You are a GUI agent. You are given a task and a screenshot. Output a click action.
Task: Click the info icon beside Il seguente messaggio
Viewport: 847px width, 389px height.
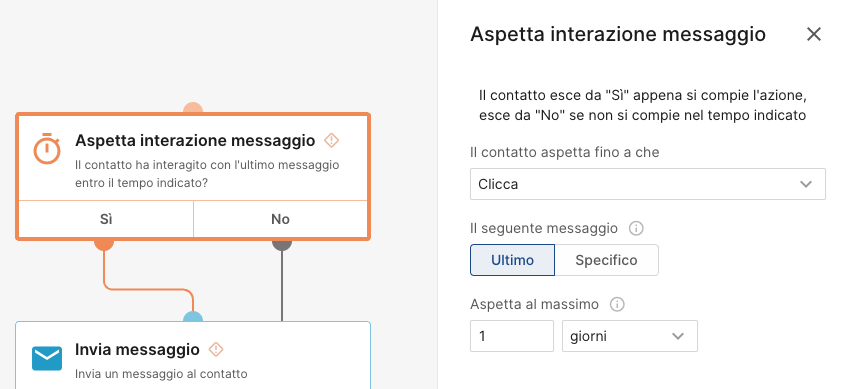point(636,229)
